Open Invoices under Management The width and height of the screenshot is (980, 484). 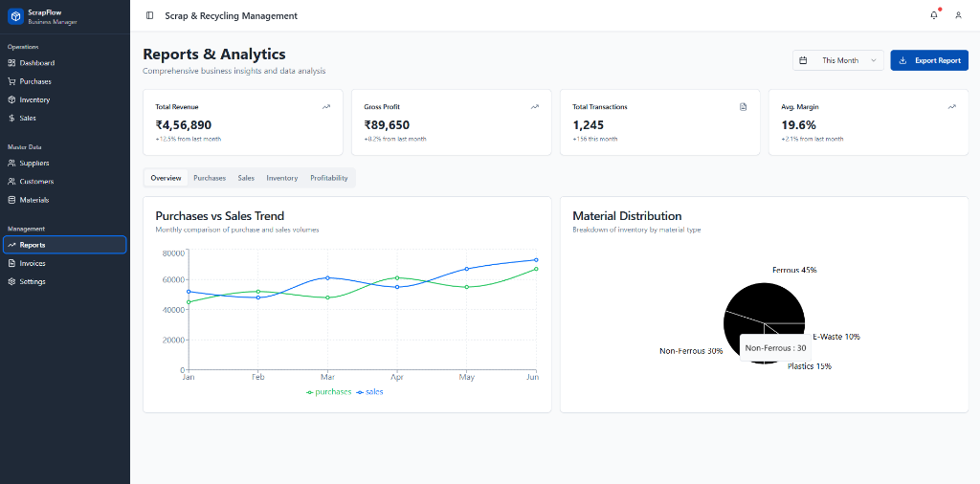[65, 264]
